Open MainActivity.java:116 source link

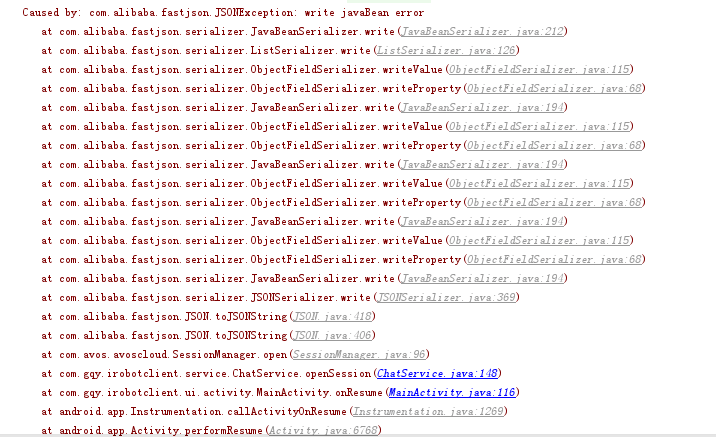[x=452, y=393]
